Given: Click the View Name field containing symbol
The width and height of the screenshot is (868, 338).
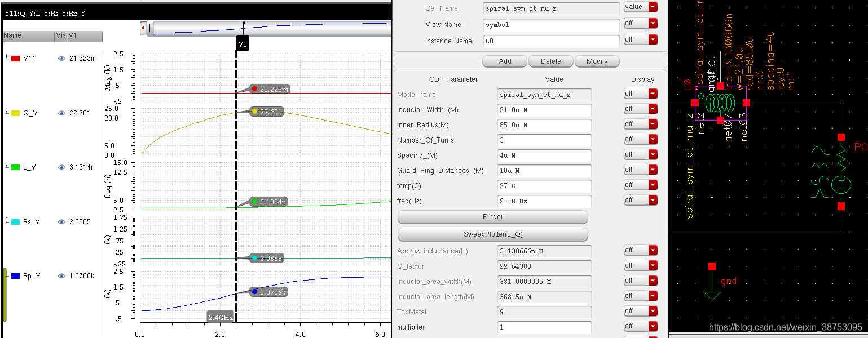Looking at the screenshot, I should tap(552, 25).
